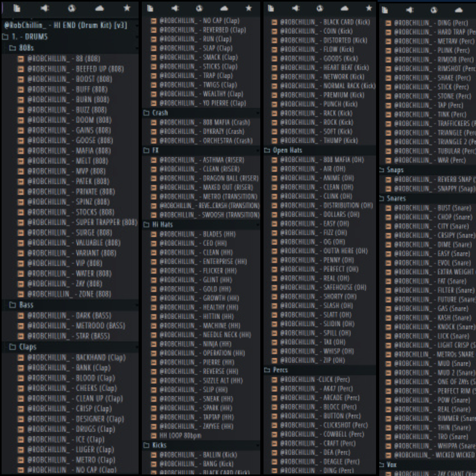Click the star icon above the Kick list panel
Image resolution: width=476 pixels, height=476 pixels.
click(x=369, y=8)
